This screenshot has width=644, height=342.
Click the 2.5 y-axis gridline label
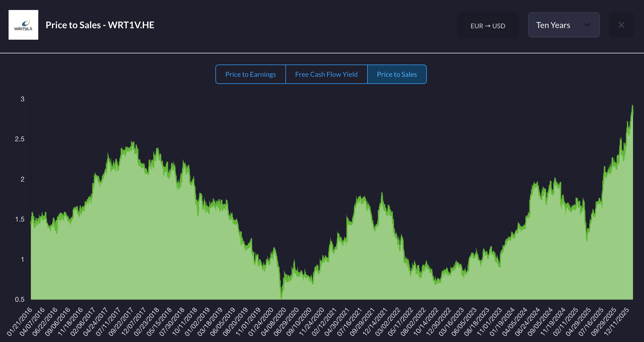(20, 139)
